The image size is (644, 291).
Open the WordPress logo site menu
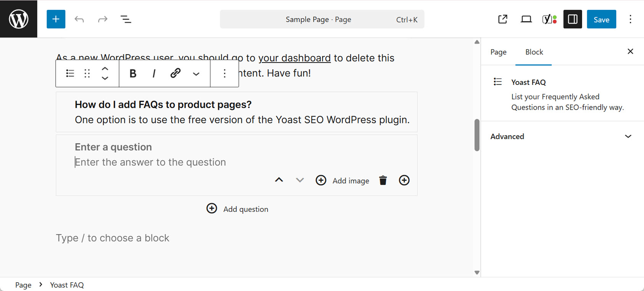(x=19, y=19)
